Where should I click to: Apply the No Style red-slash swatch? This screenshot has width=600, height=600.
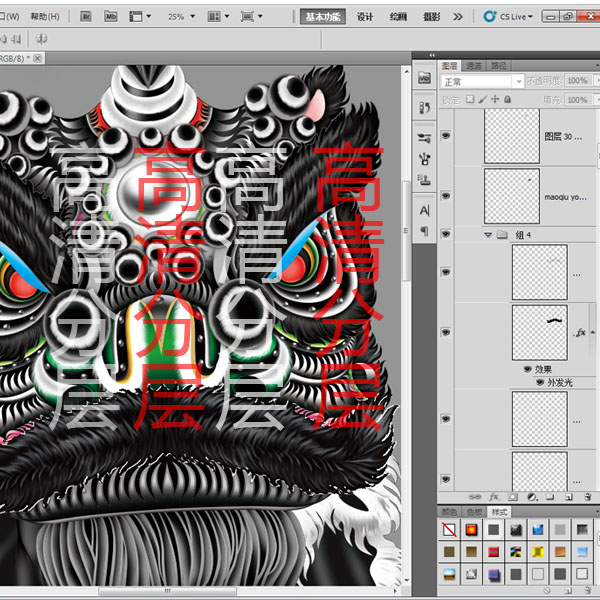pos(449,530)
